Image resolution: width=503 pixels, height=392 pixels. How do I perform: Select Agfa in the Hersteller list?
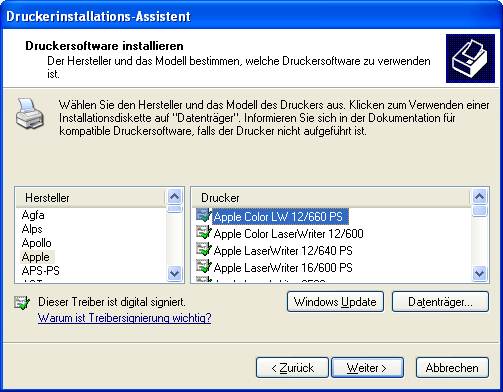pyautogui.click(x=33, y=215)
